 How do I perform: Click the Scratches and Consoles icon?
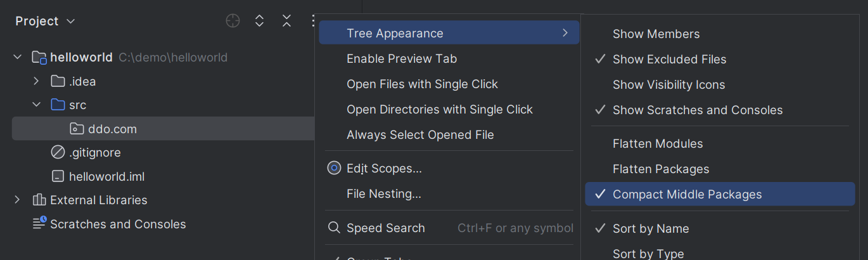click(x=39, y=223)
